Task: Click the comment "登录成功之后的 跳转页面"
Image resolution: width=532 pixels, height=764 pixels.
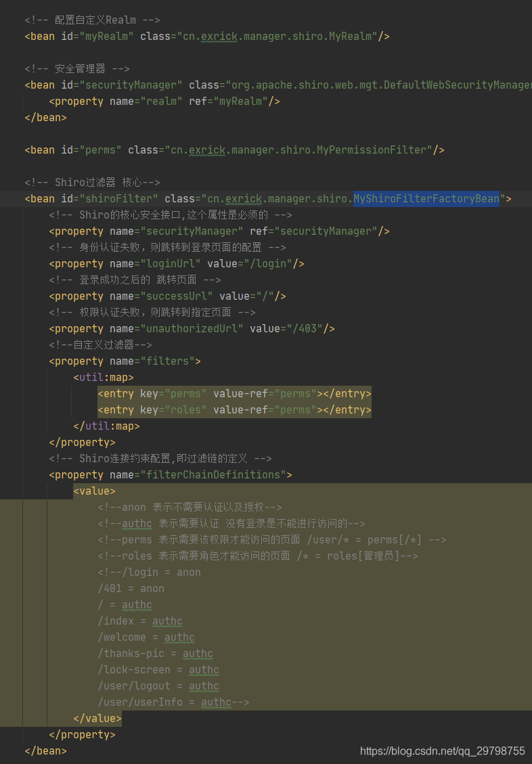Action: pos(135,280)
